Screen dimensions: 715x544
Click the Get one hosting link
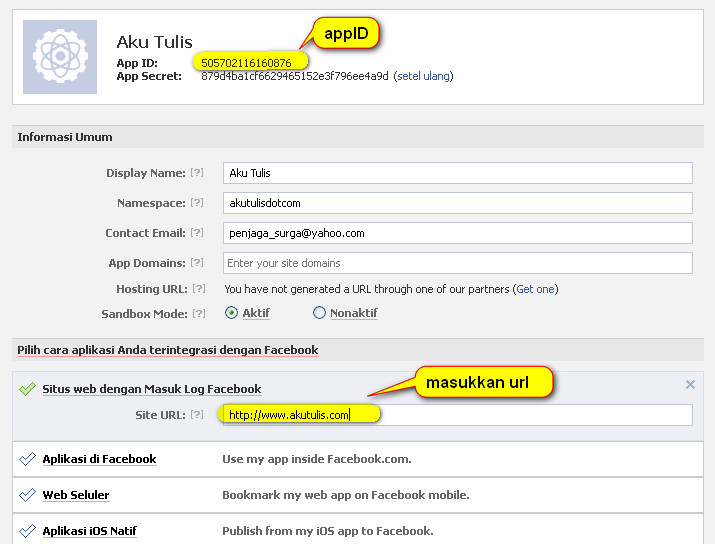[535, 289]
